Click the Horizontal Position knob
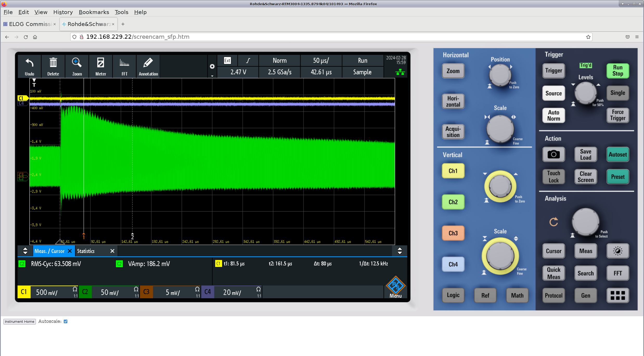 coord(500,75)
